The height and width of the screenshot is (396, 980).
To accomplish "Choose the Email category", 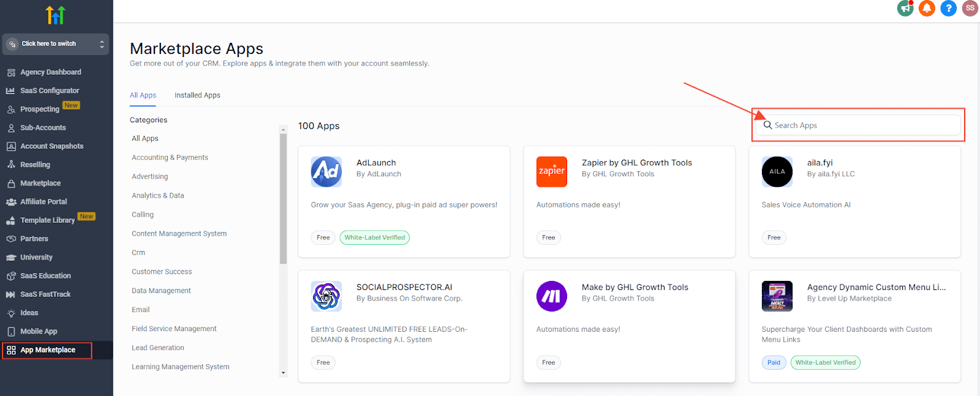I will pyautogui.click(x=140, y=310).
